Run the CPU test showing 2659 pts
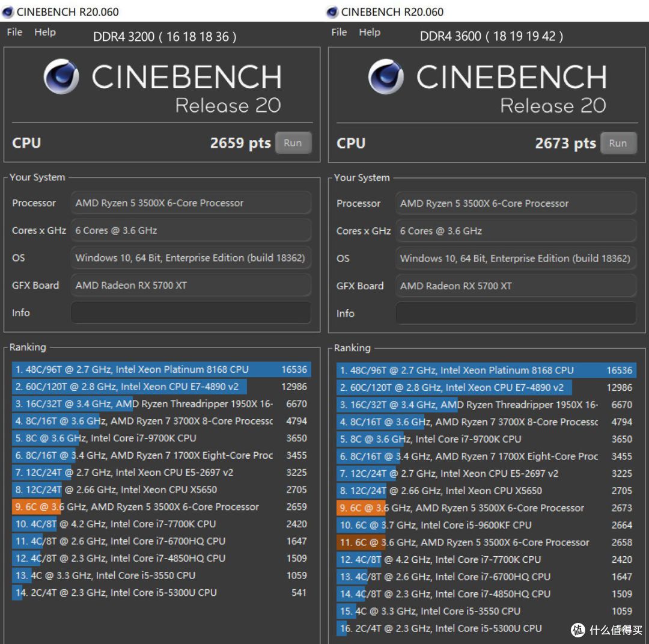 coord(293,143)
